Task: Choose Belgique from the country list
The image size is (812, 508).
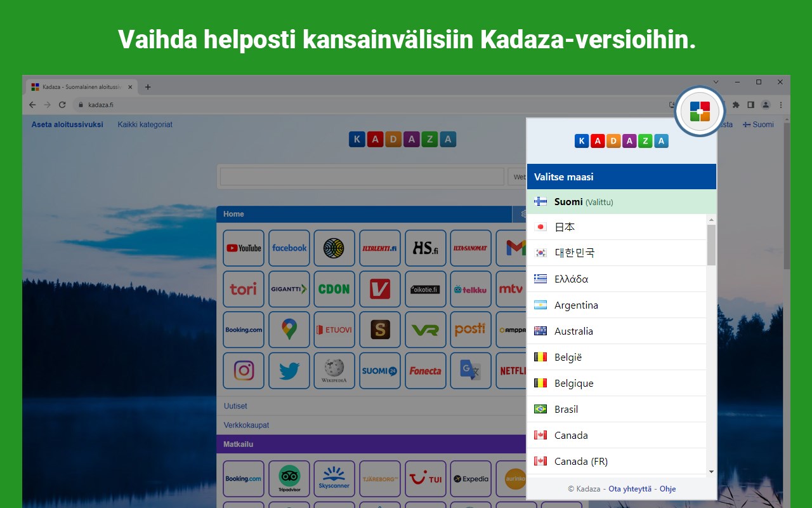Action: click(x=617, y=383)
